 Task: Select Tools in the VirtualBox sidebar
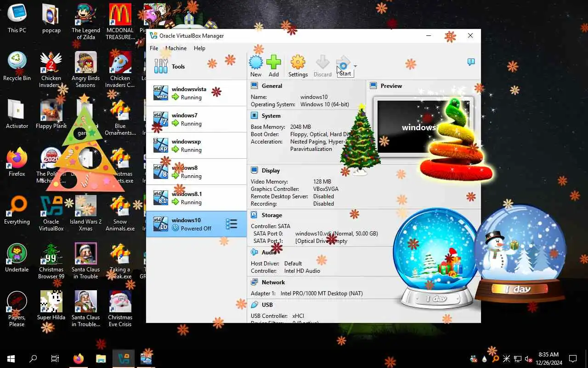tap(196, 67)
